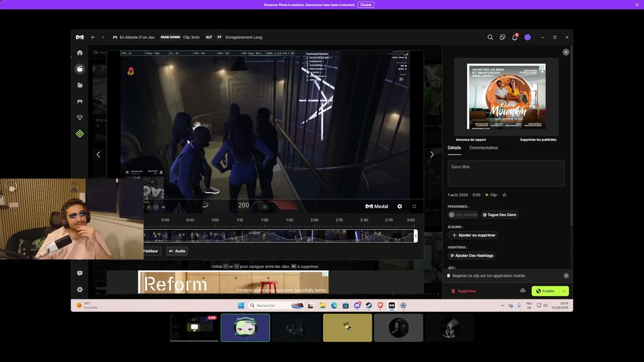This screenshot has width=644, height=362.
Task: Select the rafa_iemridh person tag
Action: click(x=463, y=215)
